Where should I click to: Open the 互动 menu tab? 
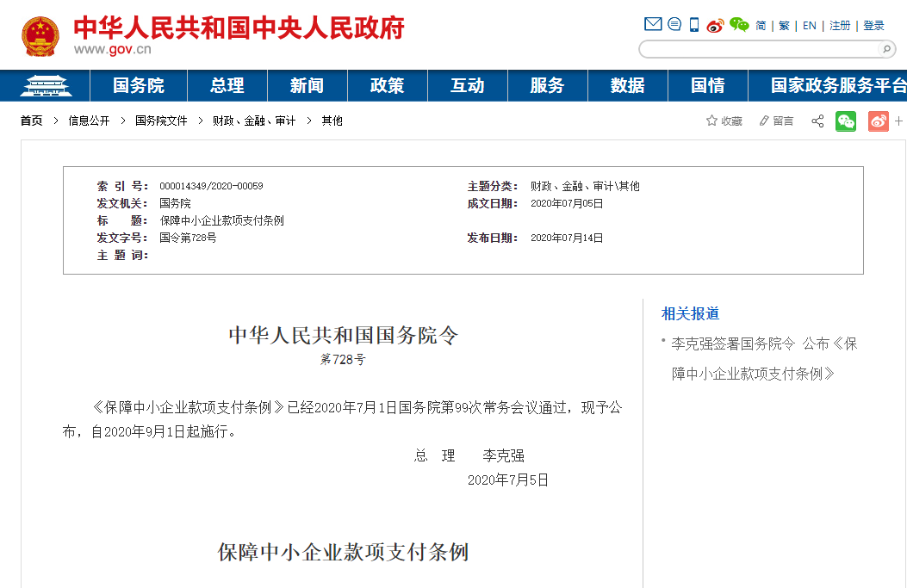pos(468,85)
